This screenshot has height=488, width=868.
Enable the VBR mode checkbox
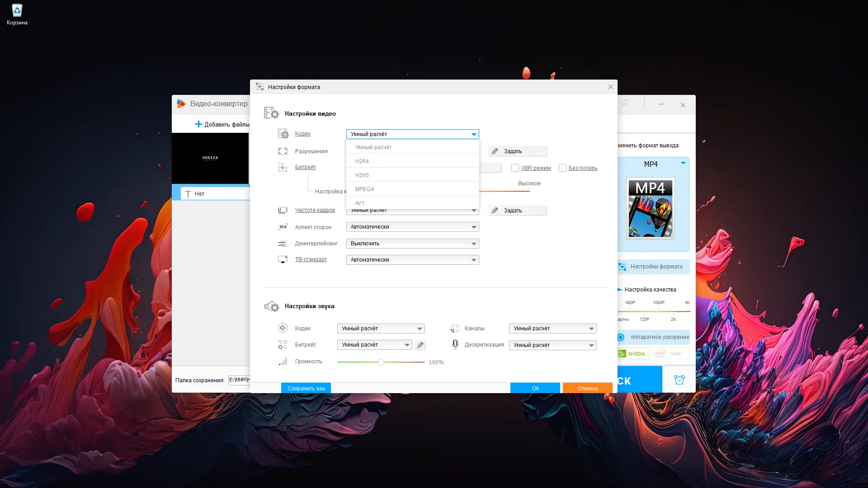[x=515, y=168]
